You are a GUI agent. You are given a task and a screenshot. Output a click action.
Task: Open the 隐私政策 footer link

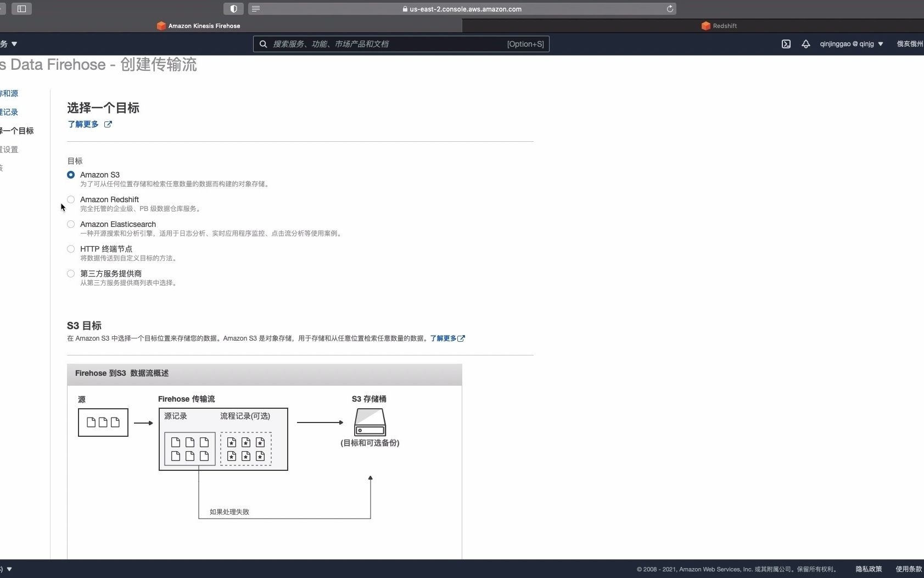pos(869,569)
